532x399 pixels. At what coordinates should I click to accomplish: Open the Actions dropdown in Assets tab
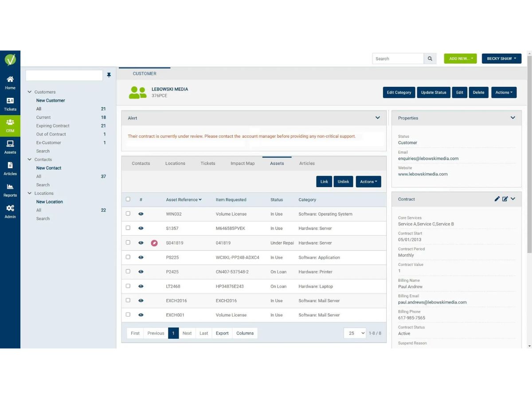[x=368, y=182]
